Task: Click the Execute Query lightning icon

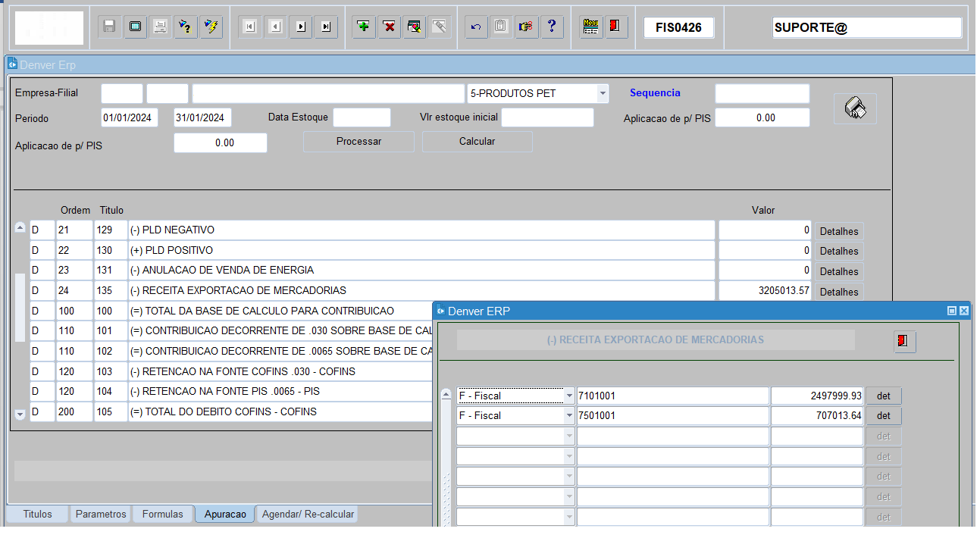Action: (211, 27)
